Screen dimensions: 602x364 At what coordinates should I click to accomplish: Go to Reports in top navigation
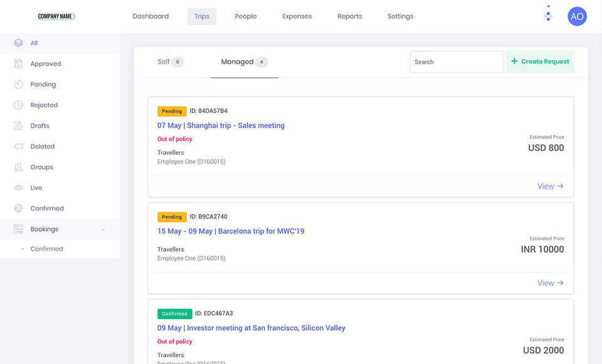click(349, 16)
